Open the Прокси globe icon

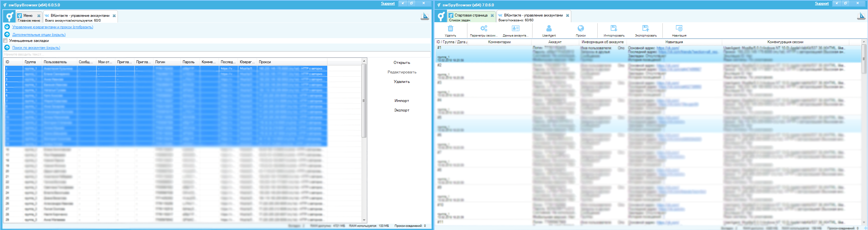coord(580,29)
